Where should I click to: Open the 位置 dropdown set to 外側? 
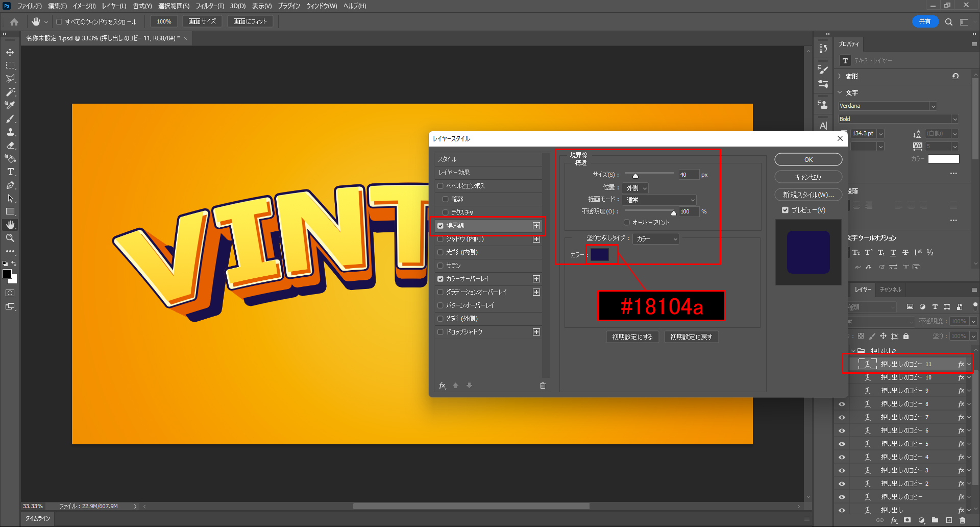pyautogui.click(x=635, y=188)
